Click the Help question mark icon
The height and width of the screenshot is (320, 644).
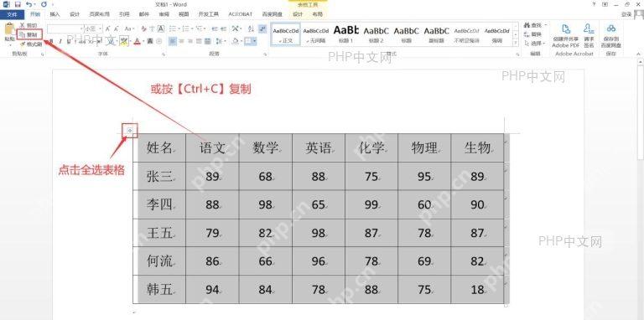595,4
